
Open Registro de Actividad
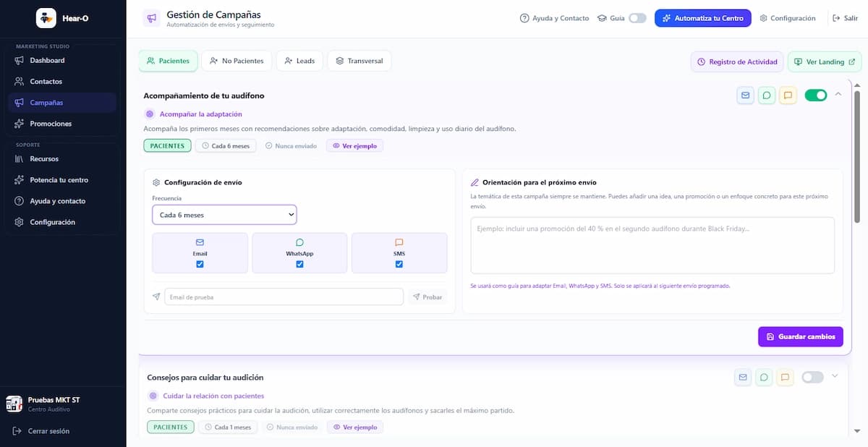[737, 61]
